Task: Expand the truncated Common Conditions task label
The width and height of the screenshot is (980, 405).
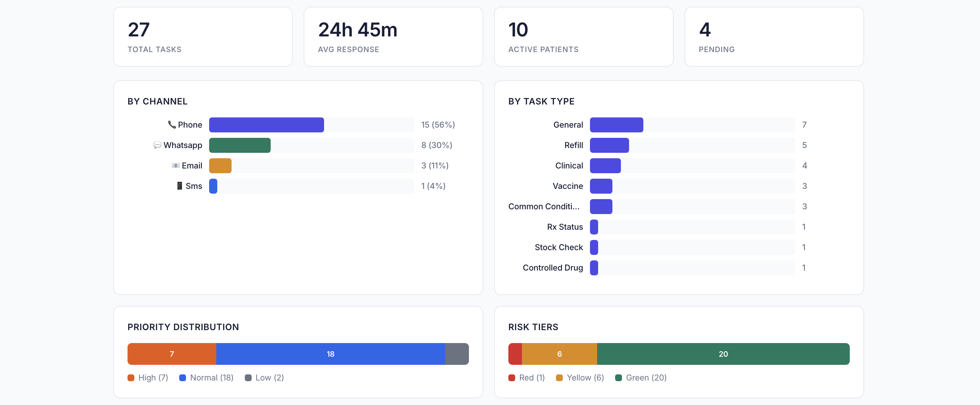Action: (x=544, y=206)
